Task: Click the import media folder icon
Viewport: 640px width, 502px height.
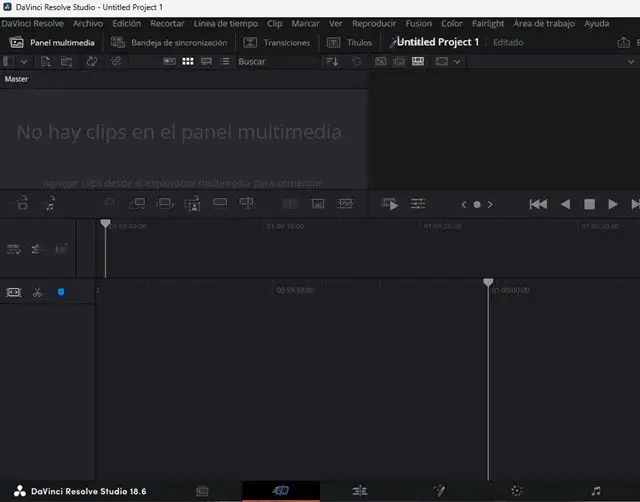Action: pos(67,62)
